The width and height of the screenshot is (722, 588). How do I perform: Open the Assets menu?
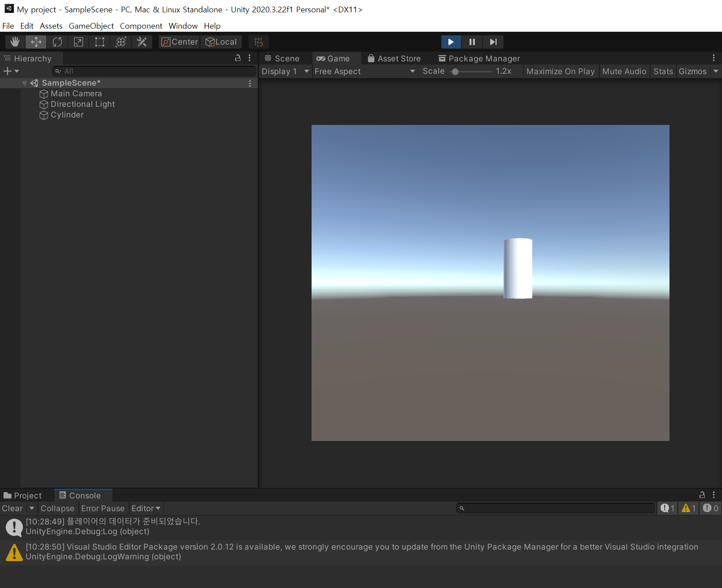51,26
